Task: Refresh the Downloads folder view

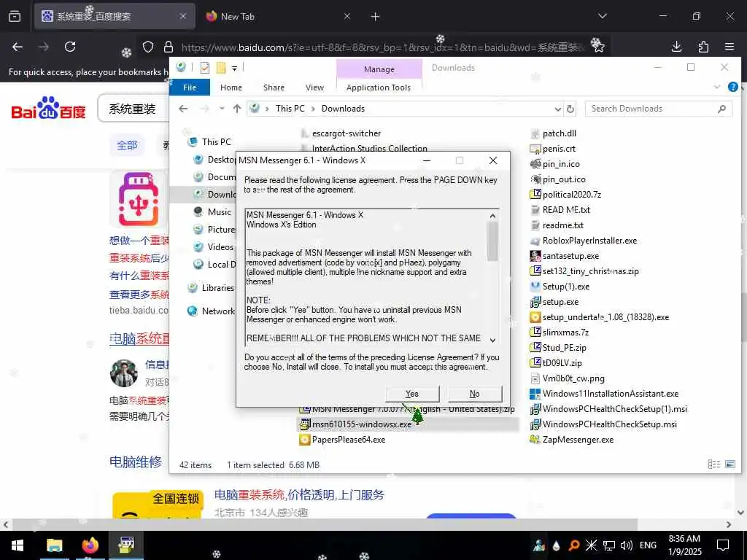Action: [570, 109]
